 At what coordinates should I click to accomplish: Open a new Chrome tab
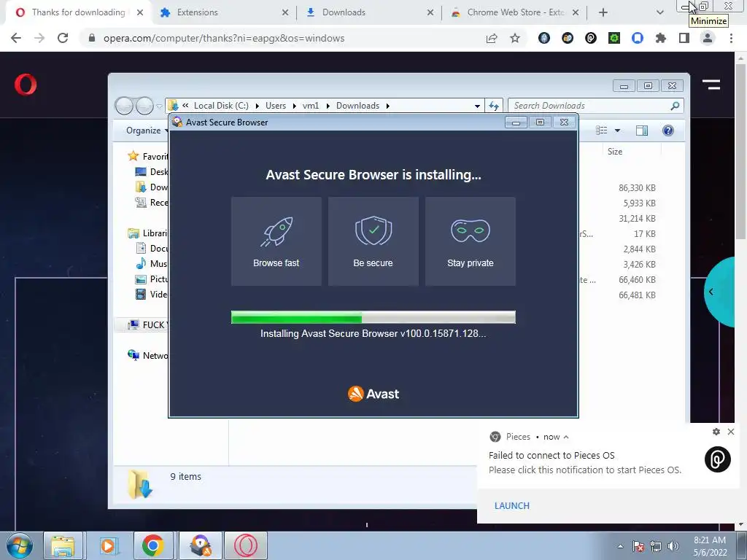[603, 12]
